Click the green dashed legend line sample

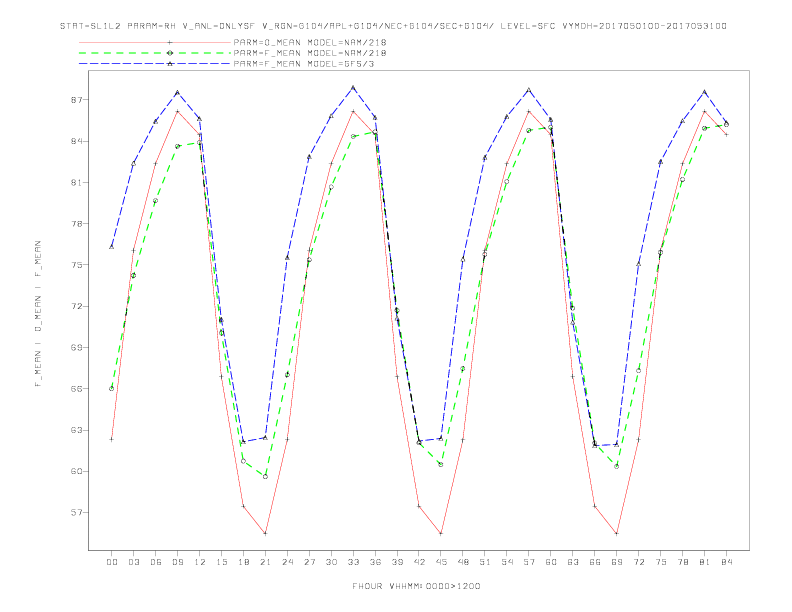(155, 53)
